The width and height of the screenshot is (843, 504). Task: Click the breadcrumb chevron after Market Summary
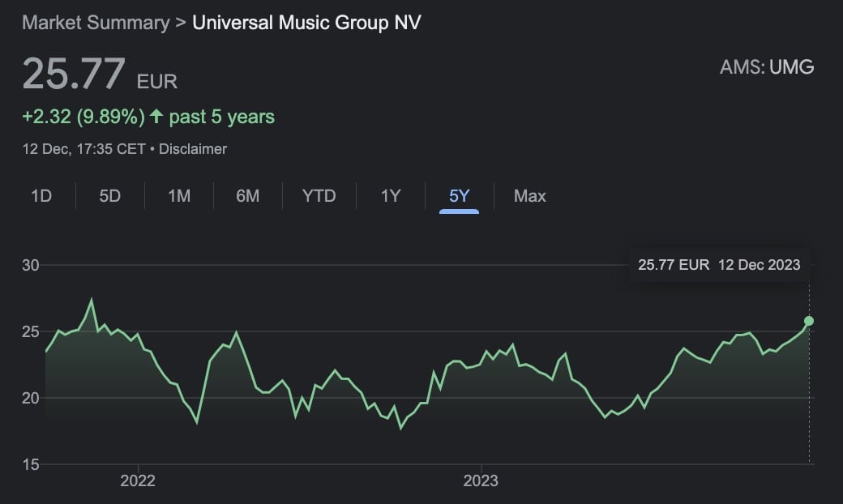(182, 22)
